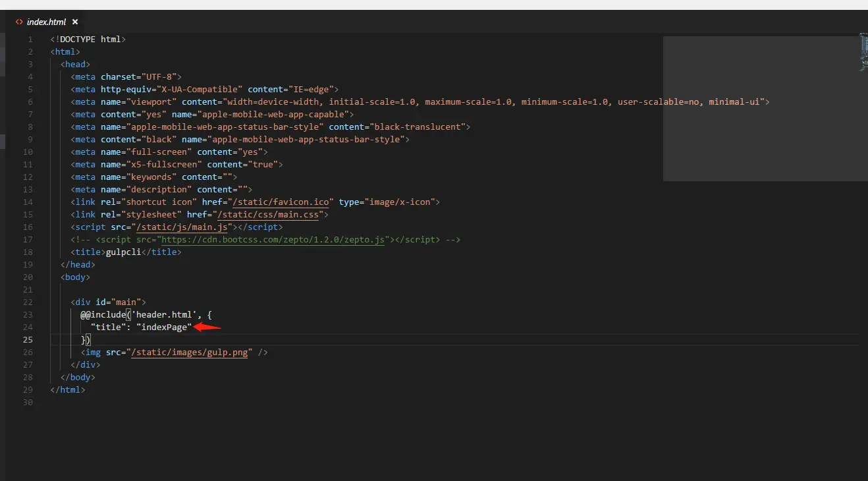Click the width=device-width viewport content string
This screenshot has width=868, height=481.
pos(494,101)
